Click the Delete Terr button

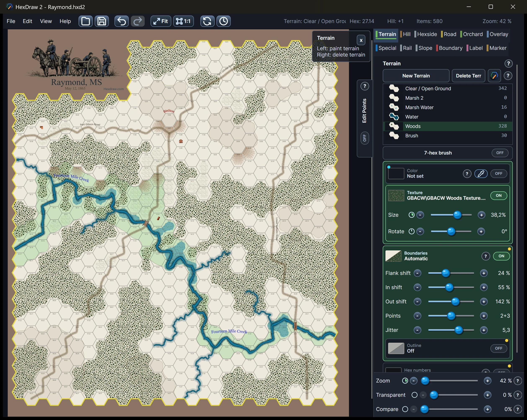coord(468,76)
